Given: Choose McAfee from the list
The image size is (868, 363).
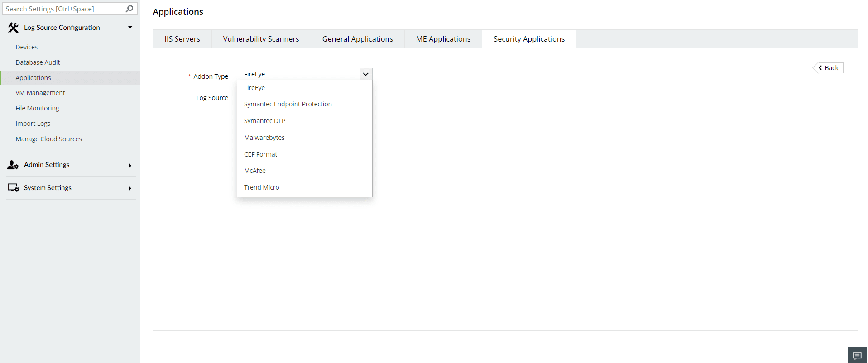Looking at the screenshot, I should pos(305,171).
